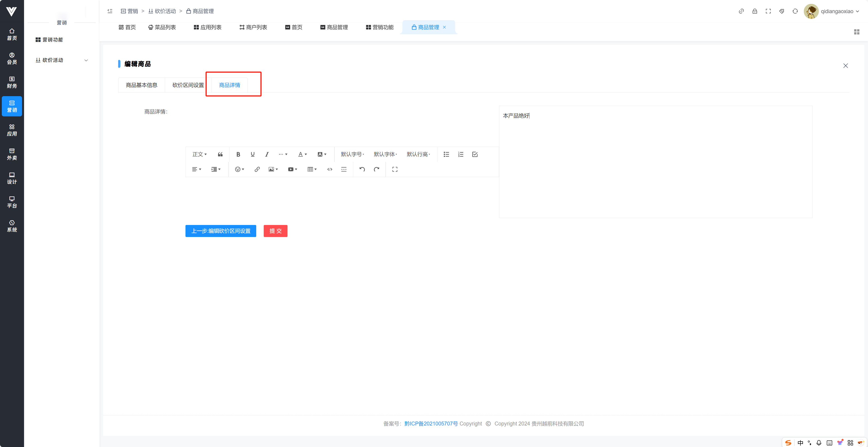868x447 pixels.
Task: Insert a blockquote using the quote icon
Action: pyautogui.click(x=220, y=154)
